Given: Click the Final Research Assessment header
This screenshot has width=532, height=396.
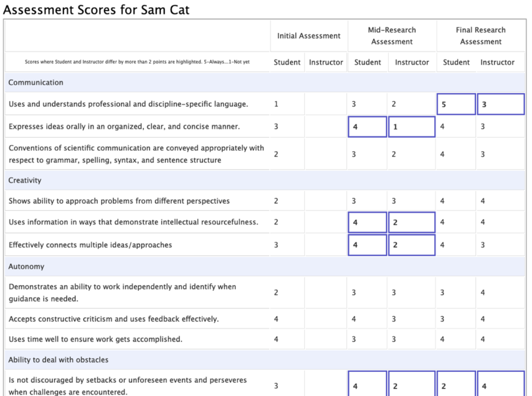Looking at the screenshot, I should (x=481, y=36).
